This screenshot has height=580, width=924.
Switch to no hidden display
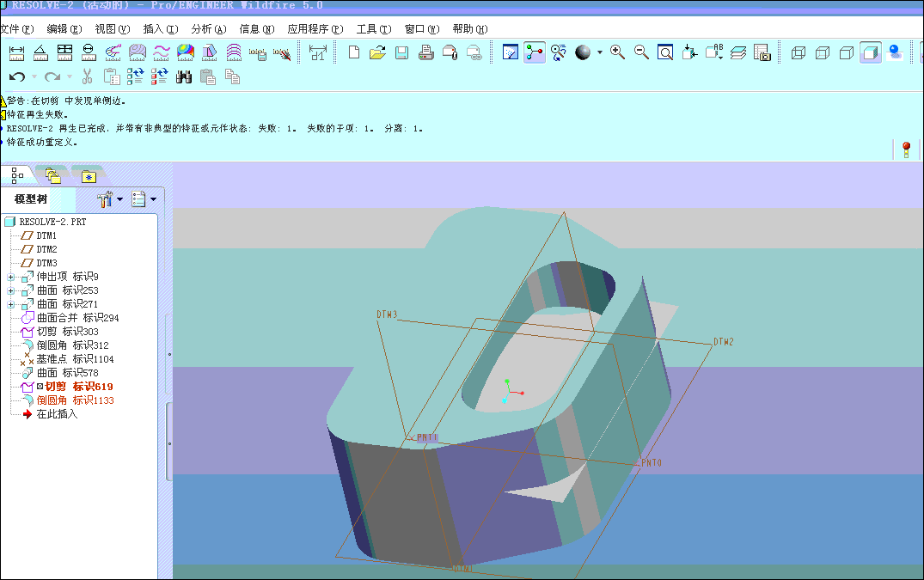click(847, 53)
